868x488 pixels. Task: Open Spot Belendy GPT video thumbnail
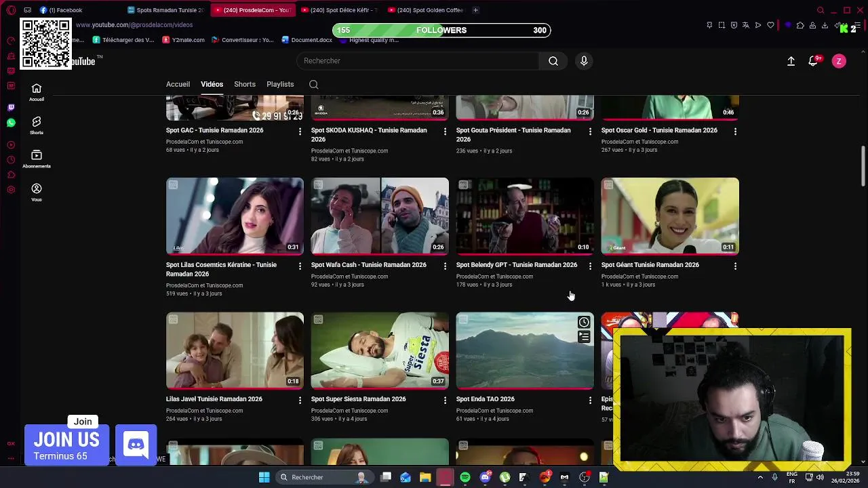[x=525, y=216]
